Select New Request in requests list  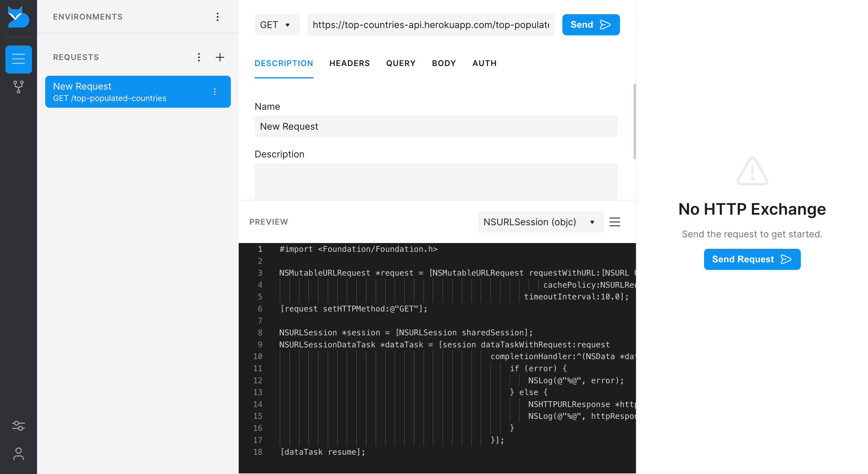pyautogui.click(x=138, y=92)
